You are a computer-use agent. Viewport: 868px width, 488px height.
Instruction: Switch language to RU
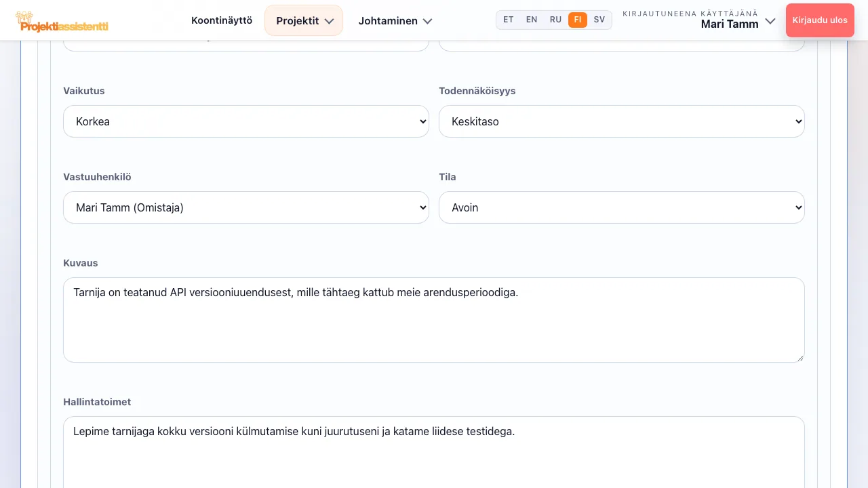click(x=555, y=20)
